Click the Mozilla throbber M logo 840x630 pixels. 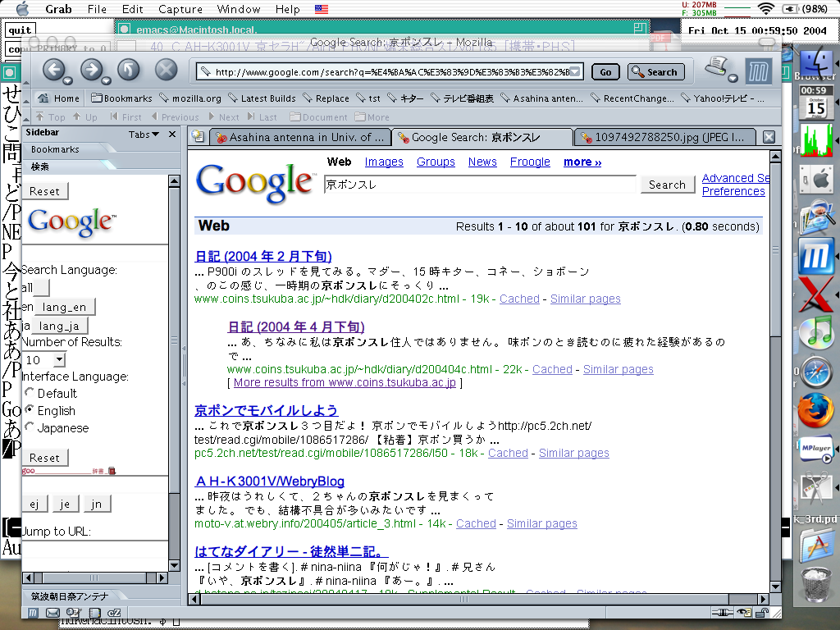pyautogui.click(x=759, y=71)
